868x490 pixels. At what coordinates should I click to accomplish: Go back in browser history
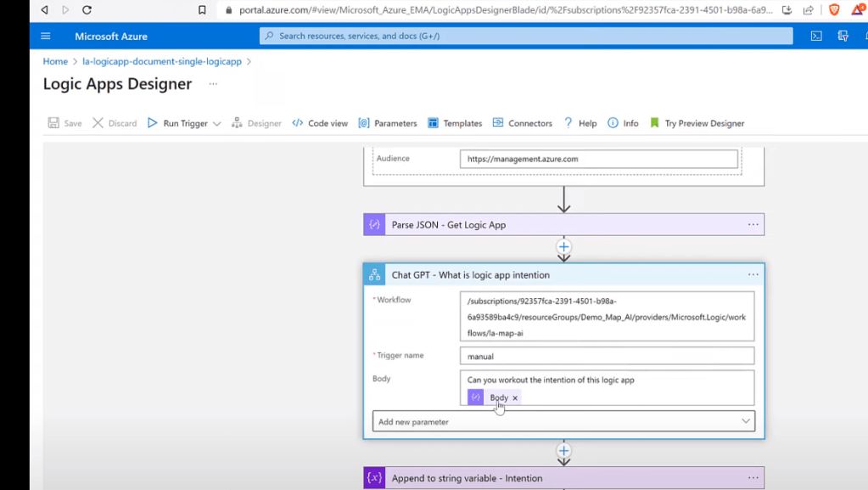[x=44, y=9]
